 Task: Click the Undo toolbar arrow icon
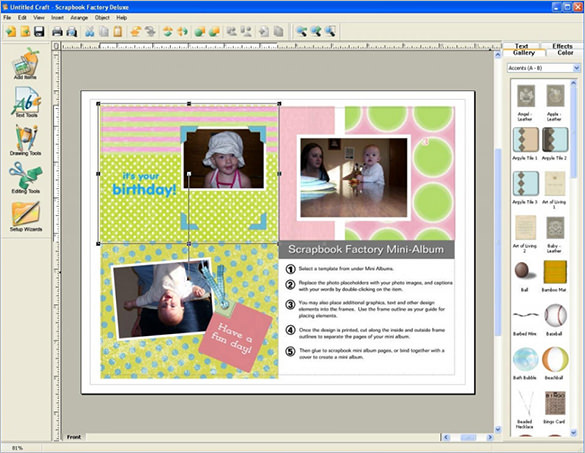click(135, 31)
